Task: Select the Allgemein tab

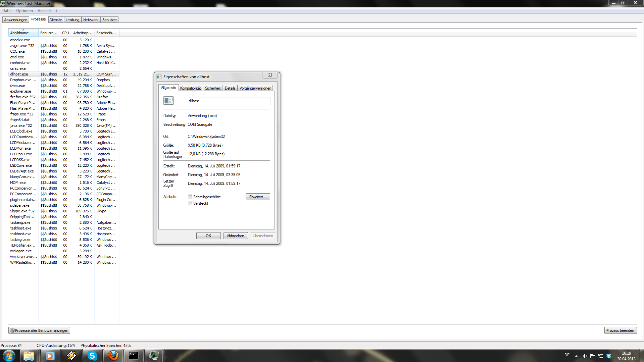Action: [x=168, y=88]
